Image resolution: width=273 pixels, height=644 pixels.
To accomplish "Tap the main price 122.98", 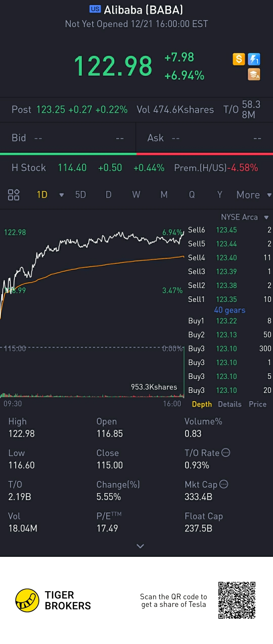I will (x=113, y=66).
